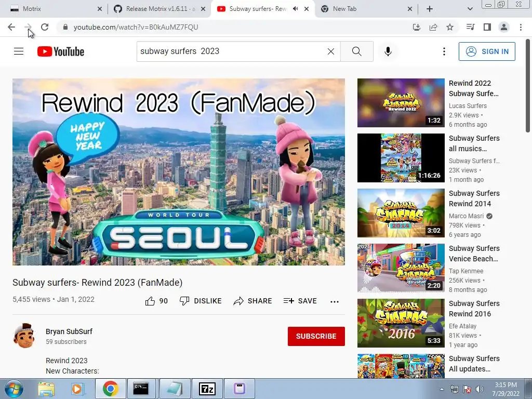Image resolution: width=532 pixels, height=399 pixels.
Task: Open Chrome share page icon
Action: [433, 27]
